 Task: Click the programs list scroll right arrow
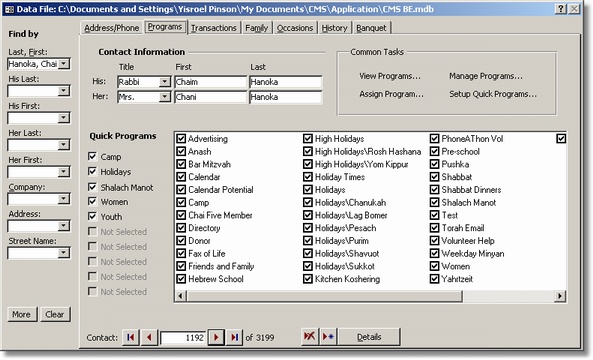559,296
